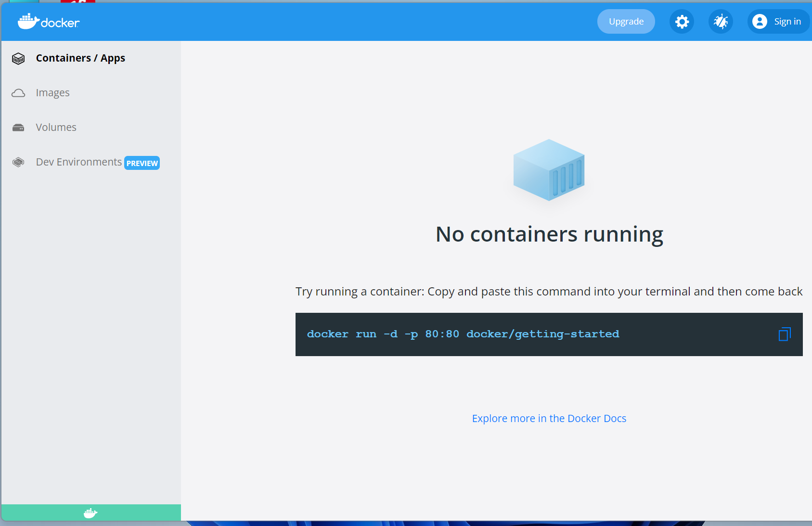Open Explore more in the Docker Docs
Image resolution: width=812 pixels, height=526 pixels.
[x=549, y=418]
